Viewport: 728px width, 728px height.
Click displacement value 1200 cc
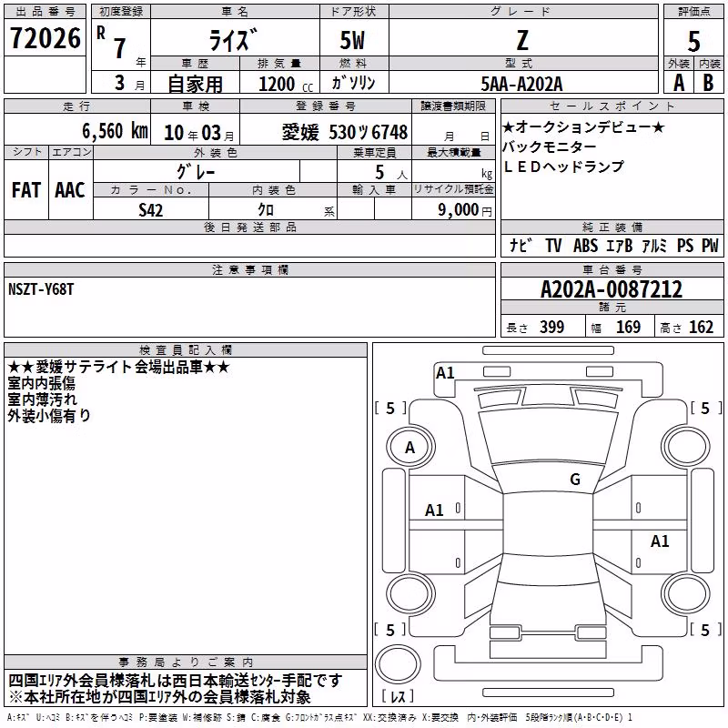(286, 84)
